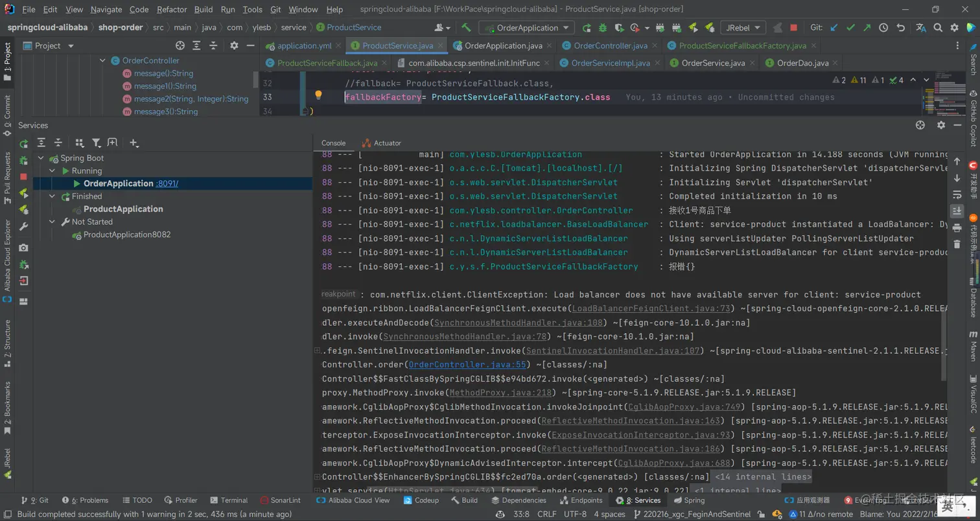Commit changes with Git green checkmark
This screenshot has height=521, width=980.
tap(851, 28)
